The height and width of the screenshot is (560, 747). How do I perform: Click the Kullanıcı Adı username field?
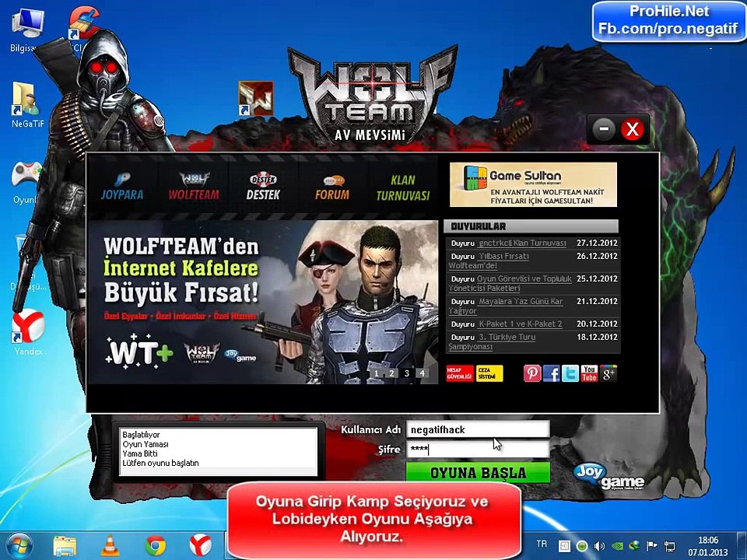coord(478,429)
